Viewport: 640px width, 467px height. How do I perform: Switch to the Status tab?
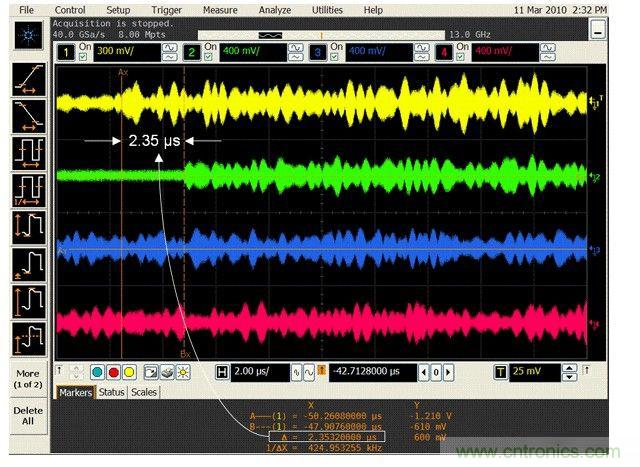(111, 392)
